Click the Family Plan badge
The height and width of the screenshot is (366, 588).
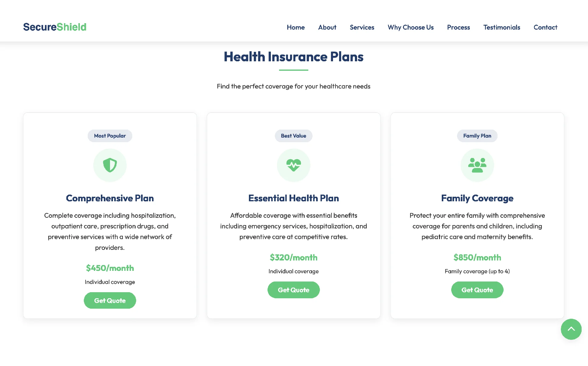[477, 136]
